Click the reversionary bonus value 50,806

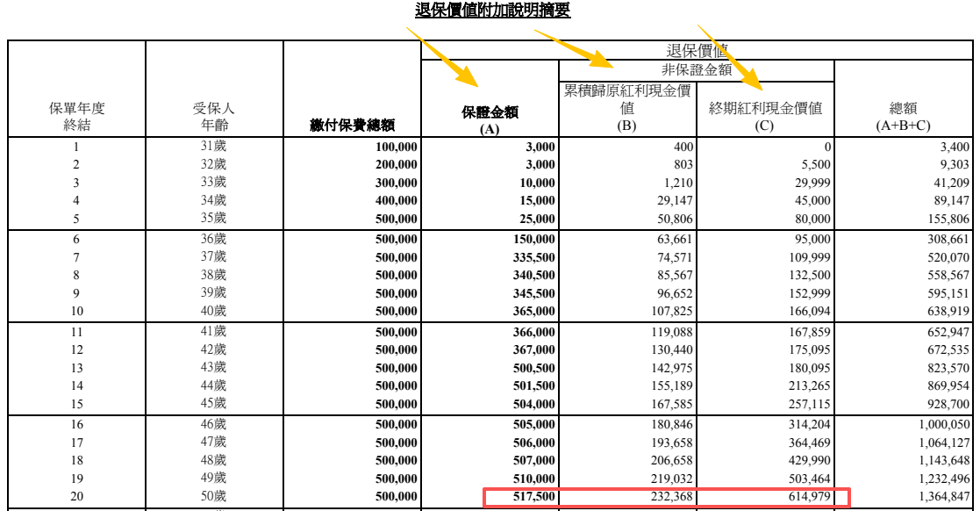[x=676, y=219]
